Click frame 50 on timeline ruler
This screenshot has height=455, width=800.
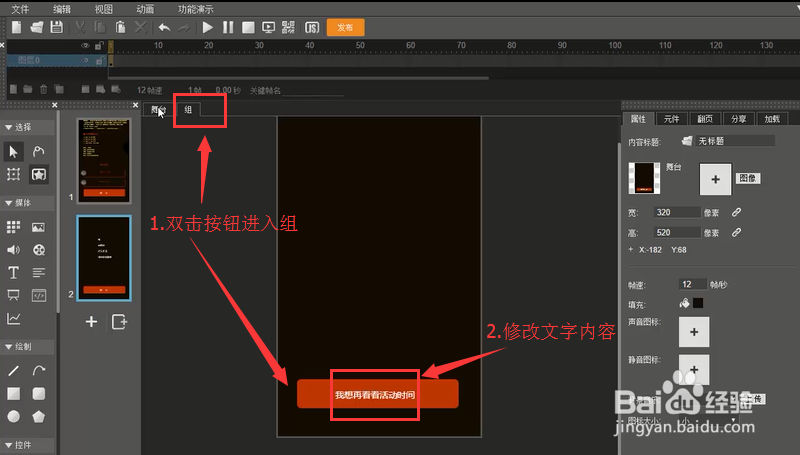click(360, 45)
